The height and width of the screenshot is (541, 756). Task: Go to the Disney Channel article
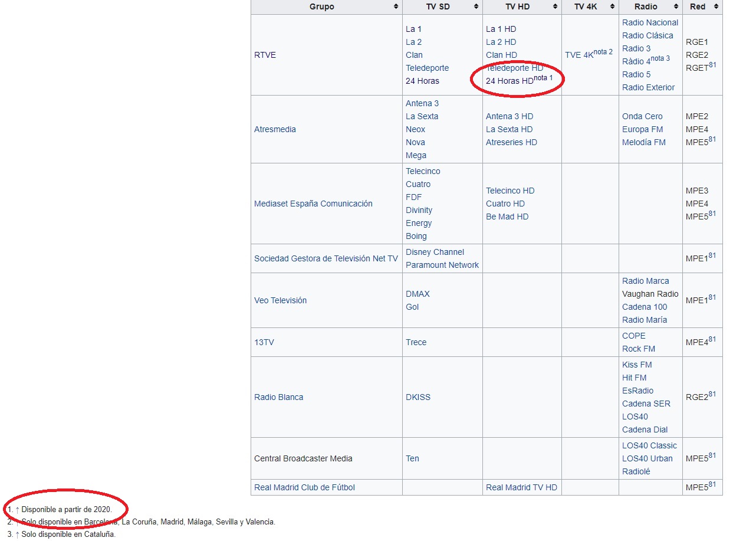point(435,252)
